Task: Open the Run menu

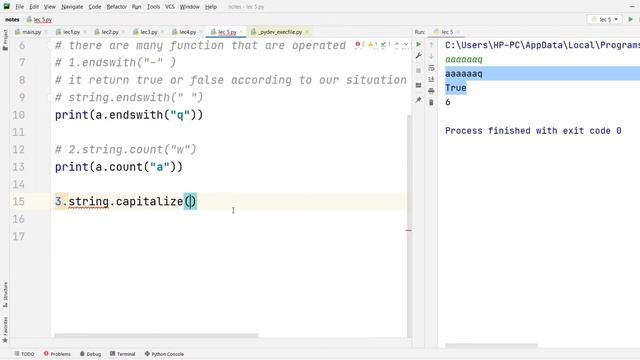Action: coord(136,7)
